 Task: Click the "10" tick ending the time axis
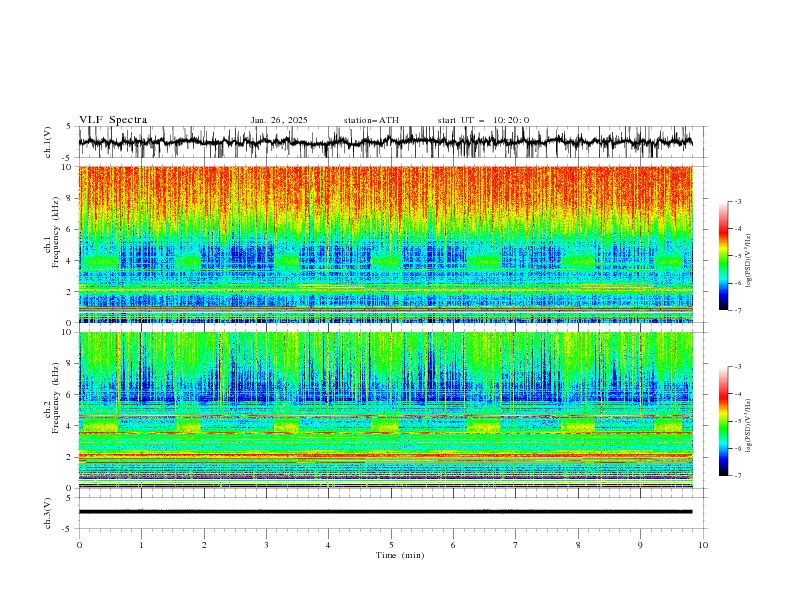(703, 545)
